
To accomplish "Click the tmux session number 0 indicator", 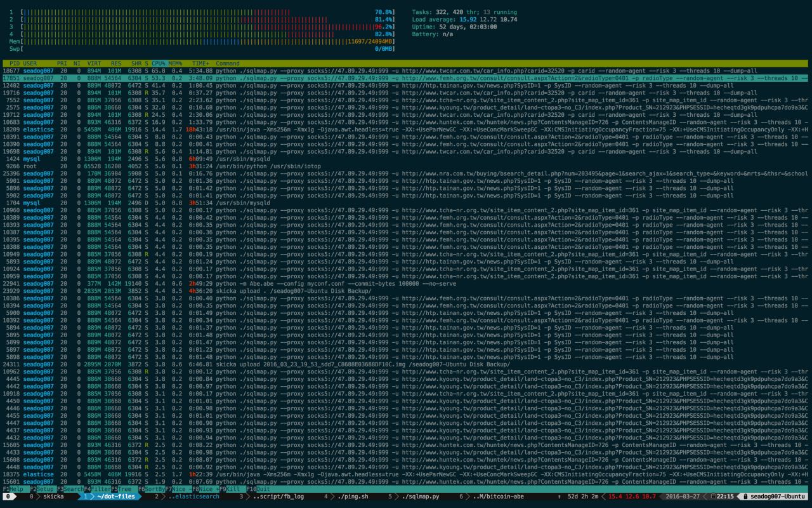I will (x=8, y=497).
